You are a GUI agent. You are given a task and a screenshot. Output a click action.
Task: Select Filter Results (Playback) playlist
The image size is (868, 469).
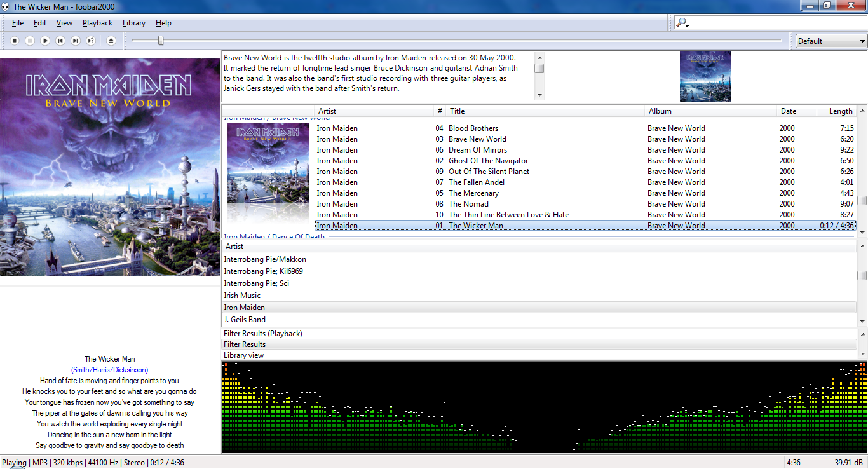coord(539,334)
